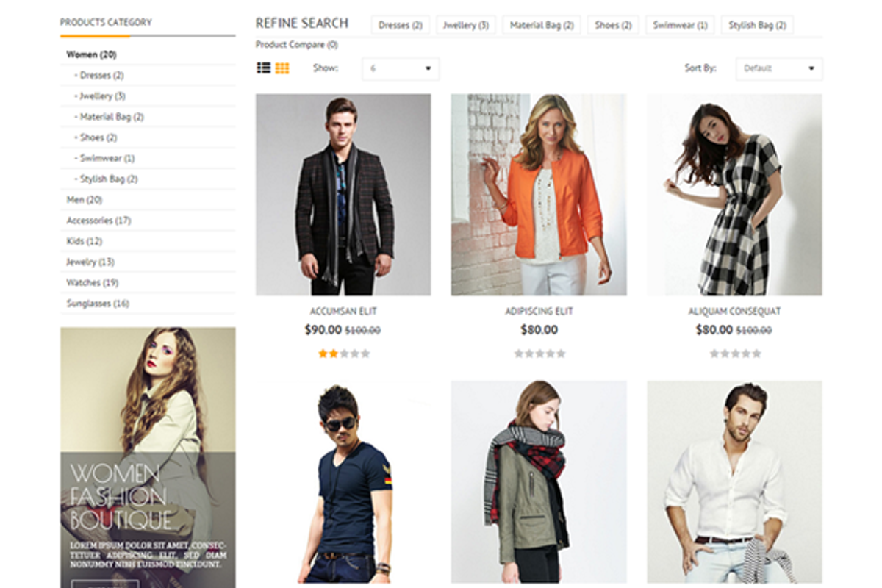Select Accessories (17) category in sidebar
Image resolution: width=882 pixels, height=588 pixels.
pos(98,220)
